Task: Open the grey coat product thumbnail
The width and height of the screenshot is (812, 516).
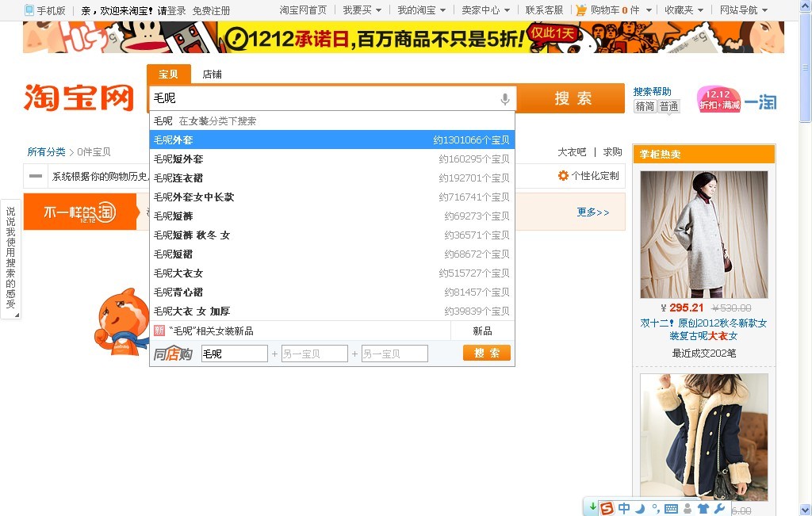Action: (x=704, y=235)
